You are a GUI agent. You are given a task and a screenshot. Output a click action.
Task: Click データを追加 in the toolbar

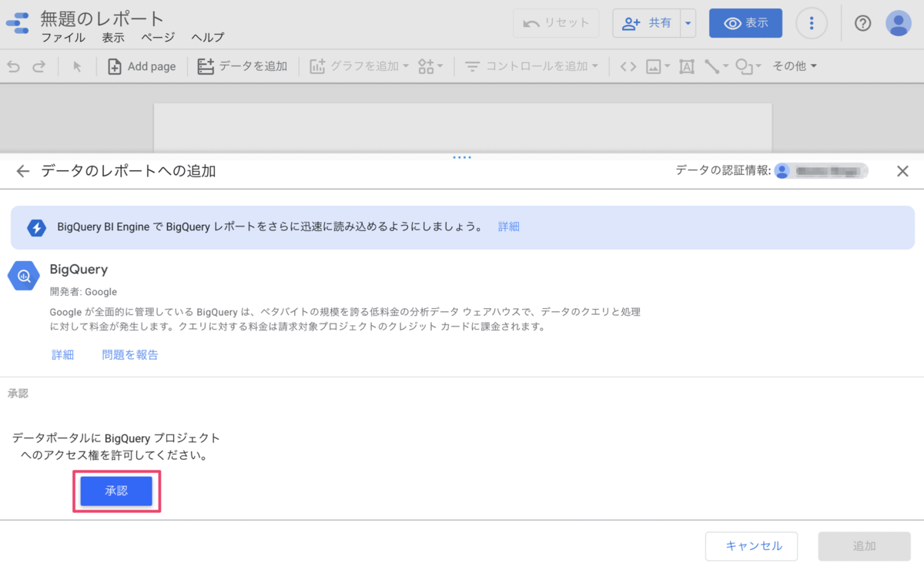243,67
